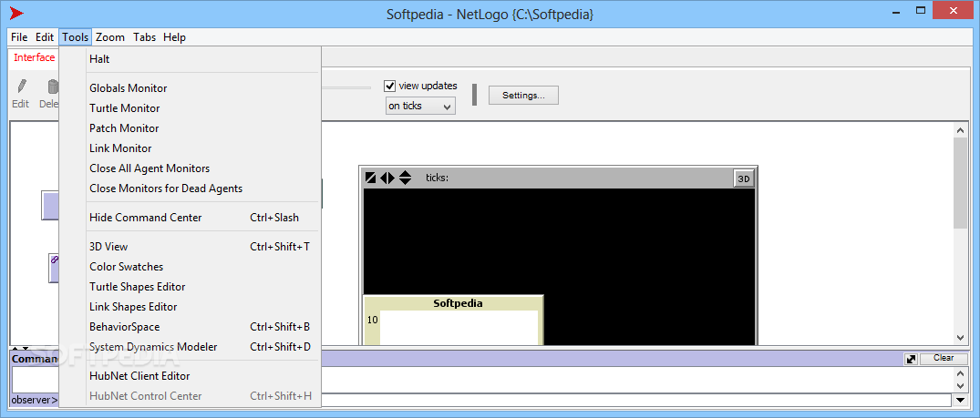Click the command output scroll down arrow
This screenshot has width=980, height=418.
[961, 385]
